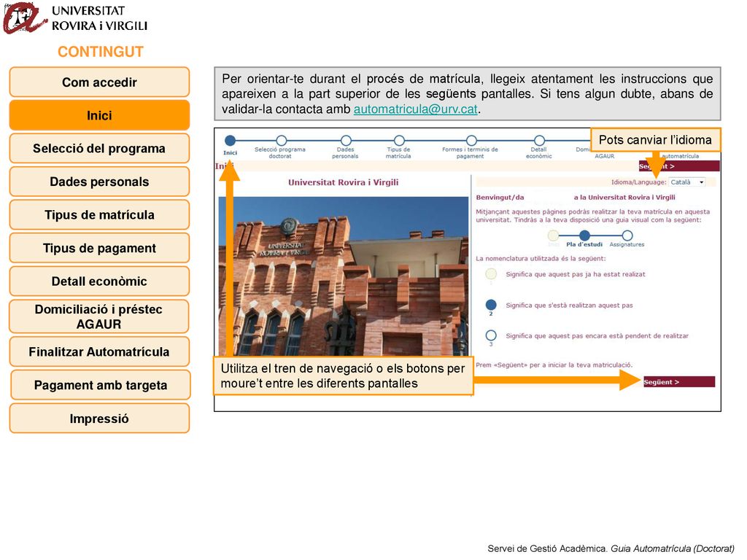The image size is (747, 560).
Task: Click the 'Pla d'estudi' example step circle
Action: [x=584, y=235]
